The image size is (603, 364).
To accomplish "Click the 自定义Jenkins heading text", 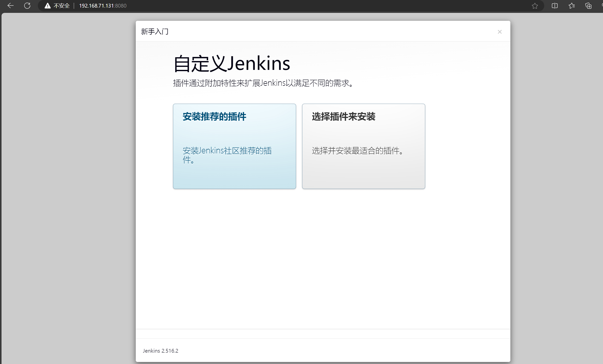I will pos(232,63).
